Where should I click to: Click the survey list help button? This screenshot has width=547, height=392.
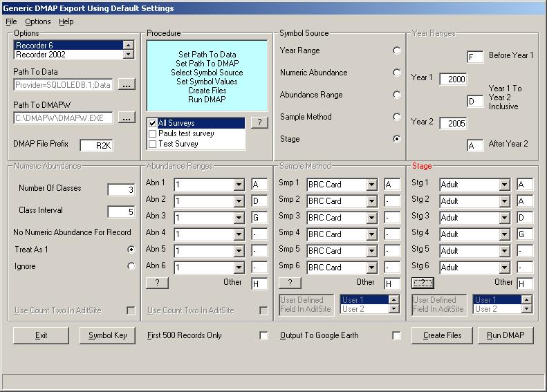coord(259,122)
